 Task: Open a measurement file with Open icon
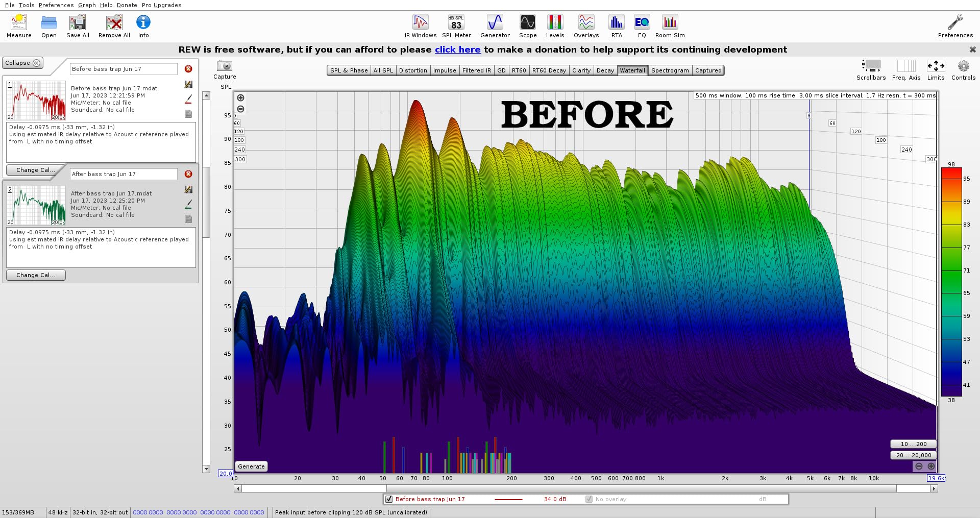(x=49, y=26)
